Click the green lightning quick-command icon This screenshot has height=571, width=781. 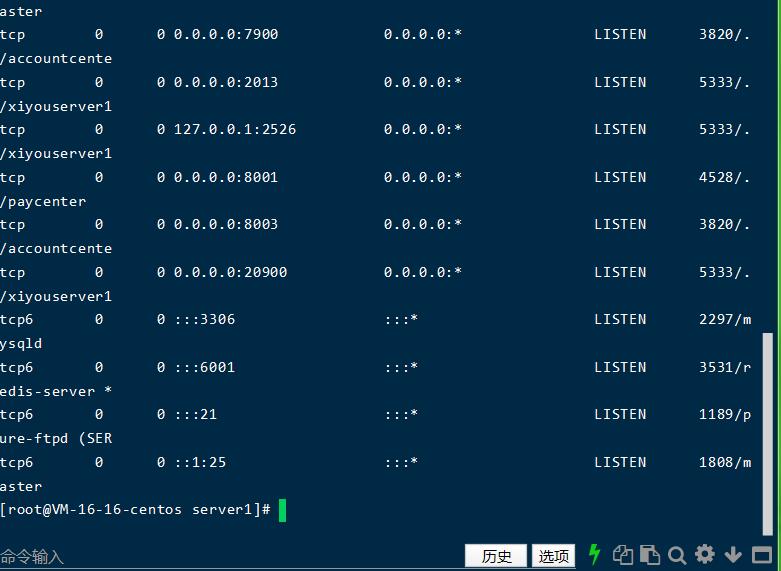click(x=595, y=555)
